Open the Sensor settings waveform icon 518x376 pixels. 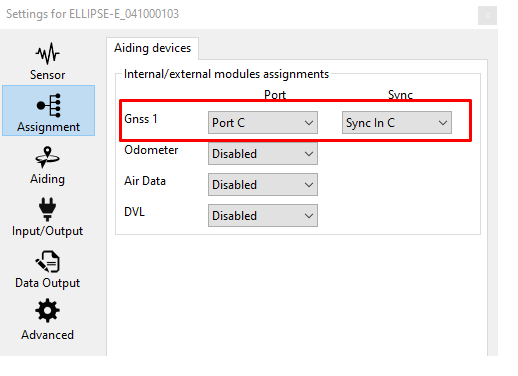[x=48, y=53]
